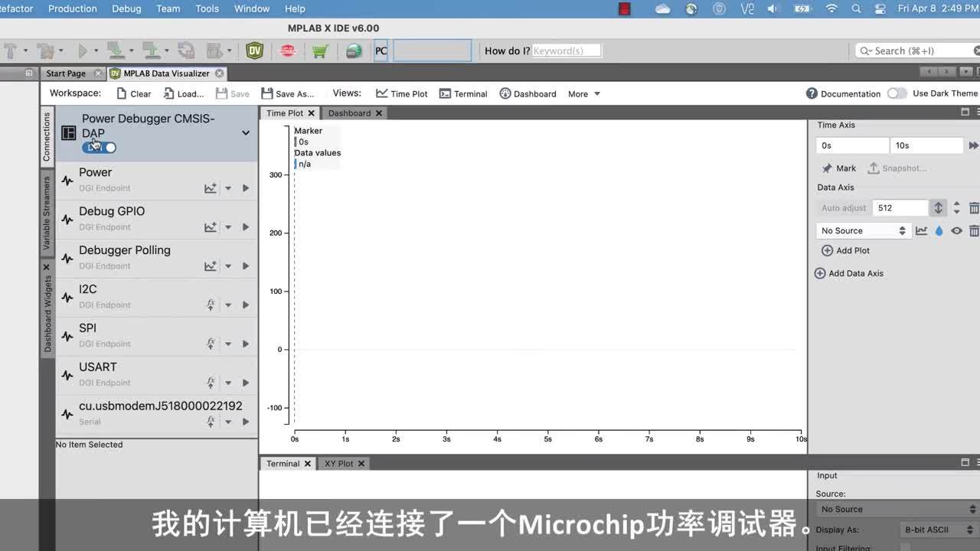Toggle the Power Debugger CMSIS-DAP connection switch
The height and width of the screenshot is (551, 980).
click(x=99, y=147)
